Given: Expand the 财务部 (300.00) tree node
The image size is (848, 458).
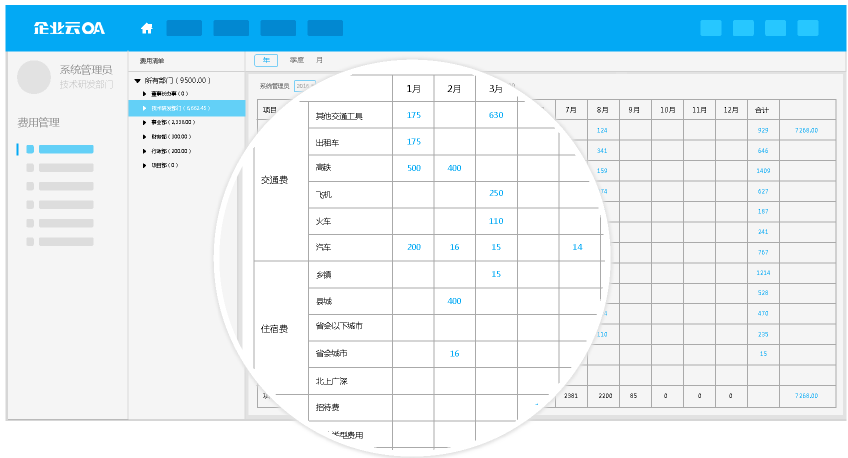Looking at the screenshot, I should (x=145, y=136).
